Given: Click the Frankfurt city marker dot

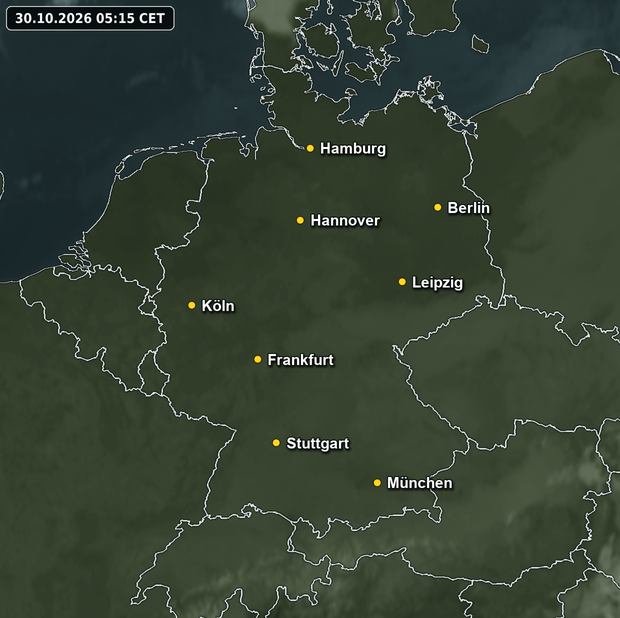Looking at the screenshot, I should 257,359.
